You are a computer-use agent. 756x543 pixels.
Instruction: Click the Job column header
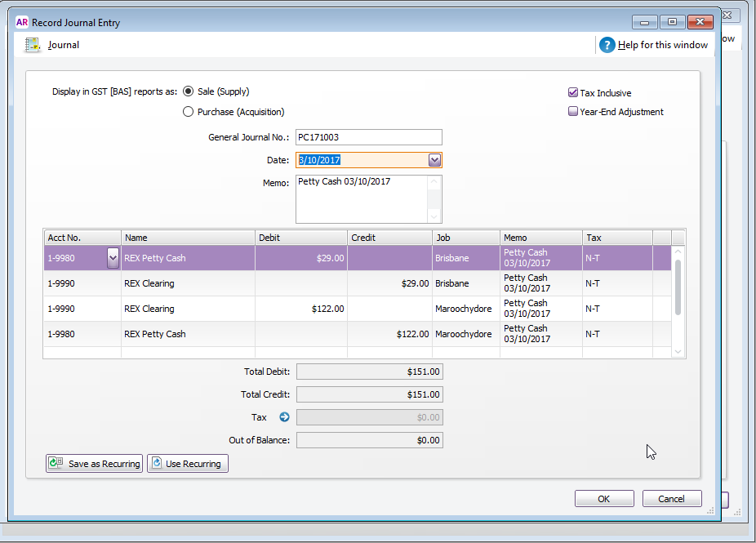pos(465,238)
